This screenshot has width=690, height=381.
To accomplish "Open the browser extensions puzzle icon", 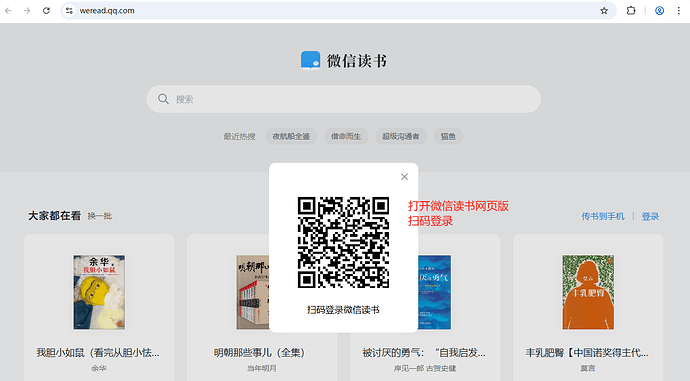I will pos(631,11).
